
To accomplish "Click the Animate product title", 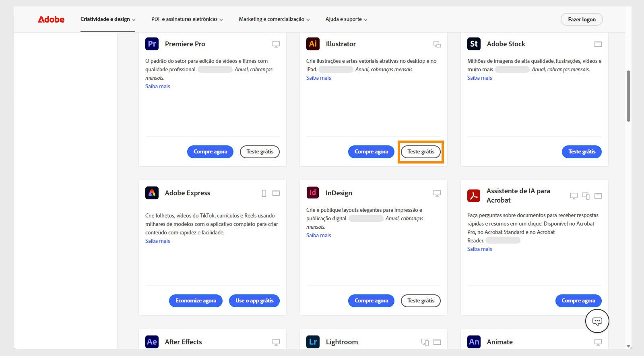I will pyautogui.click(x=500, y=342).
